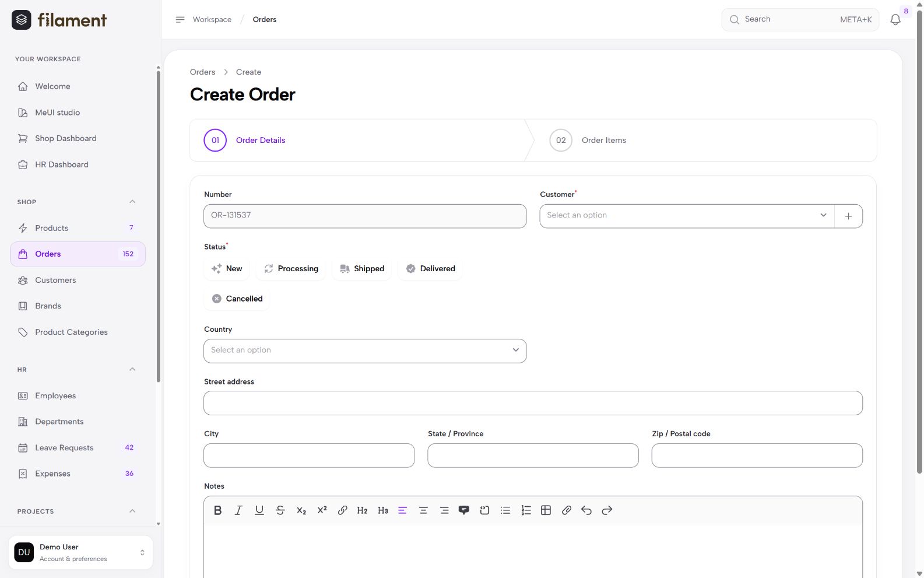Apply subscript formatting
Screen dimensions: 924x578
coord(301,510)
